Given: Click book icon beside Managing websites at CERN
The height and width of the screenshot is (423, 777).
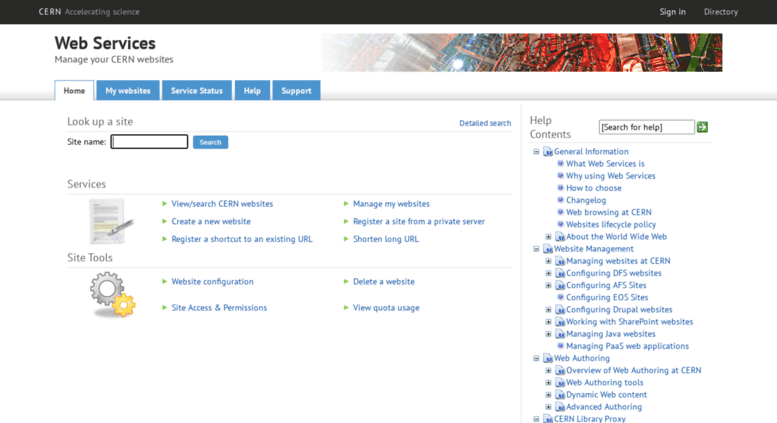Looking at the screenshot, I should [560, 261].
